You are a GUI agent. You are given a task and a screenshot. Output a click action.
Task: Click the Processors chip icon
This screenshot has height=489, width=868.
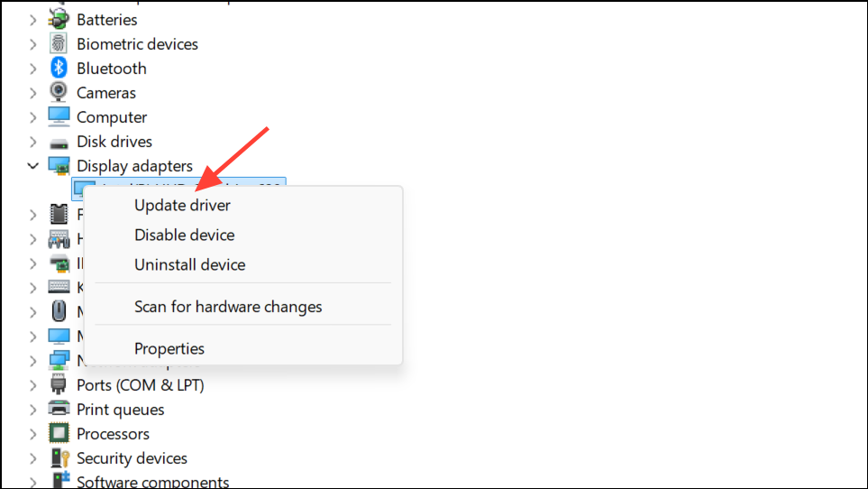click(x=59, y=434)
